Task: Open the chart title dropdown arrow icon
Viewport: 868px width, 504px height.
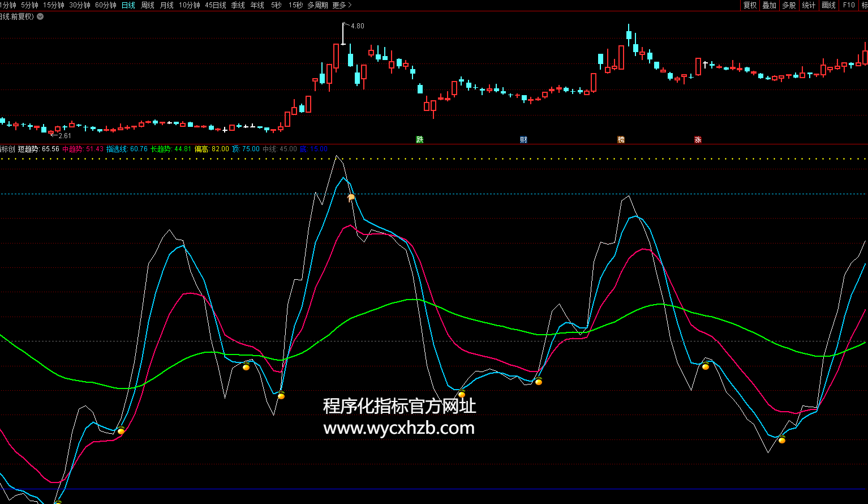Action: 40,16
